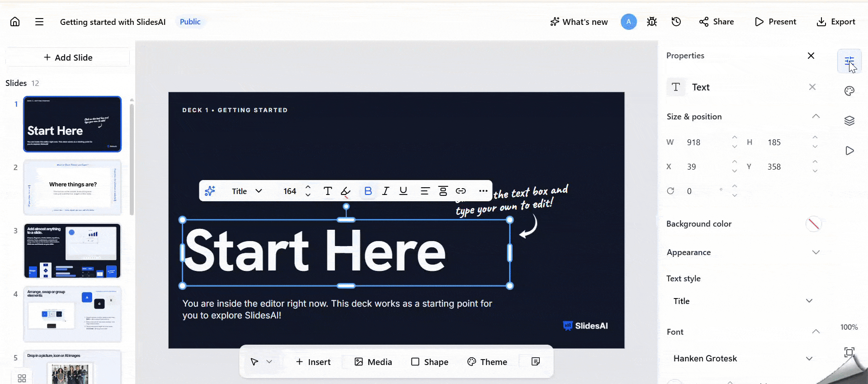The height and width of the screenshot is (384, 868).
Task: Toggle italic formatting
Action: [386, 191]
